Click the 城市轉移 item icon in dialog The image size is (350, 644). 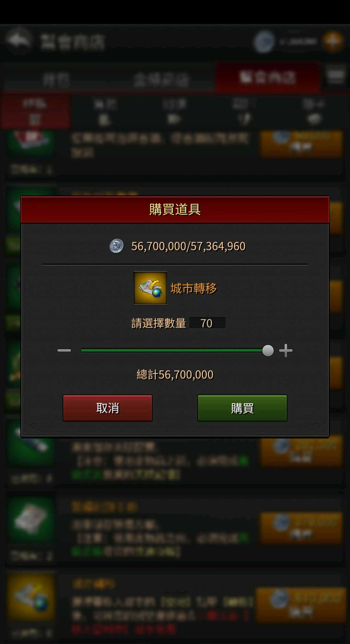[150, 288]
